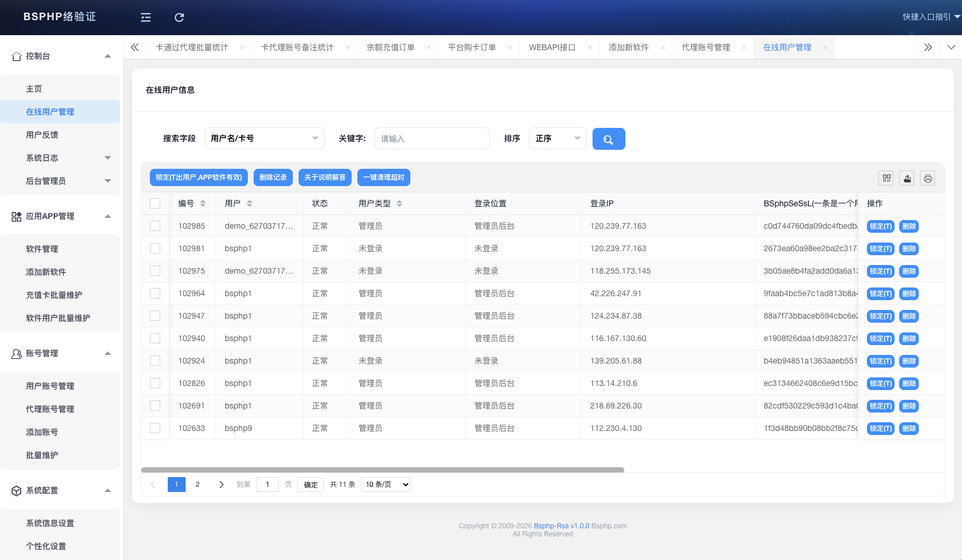Open the 搜索字段 用户名/卡号 dropdown
The height and width of the screenshot is (560, 962).
(265, 138)
